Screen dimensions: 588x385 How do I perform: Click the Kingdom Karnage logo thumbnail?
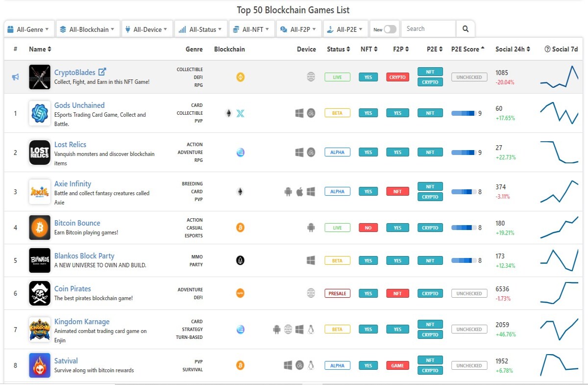coord(40,330)
